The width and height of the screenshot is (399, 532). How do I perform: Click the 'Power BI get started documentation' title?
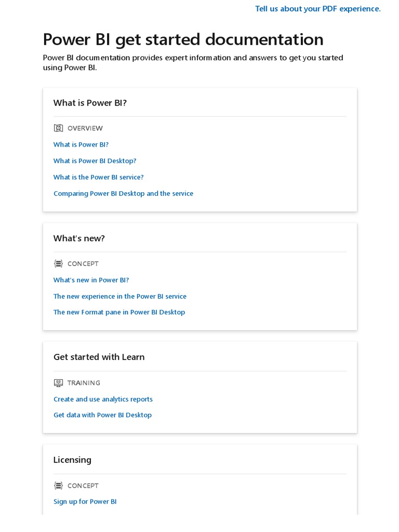[x=183, y=39]
